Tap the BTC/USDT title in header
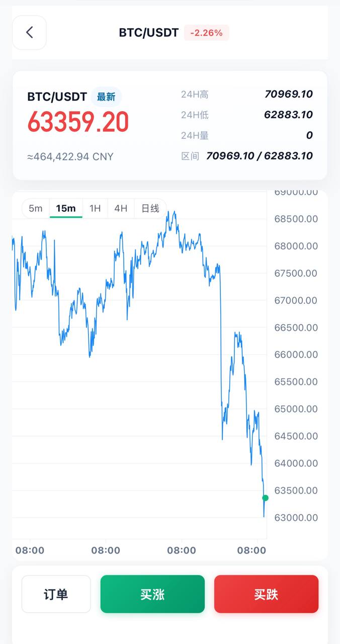Image resolution: width=340 pixels, height=644 pixels. (149, 33)
